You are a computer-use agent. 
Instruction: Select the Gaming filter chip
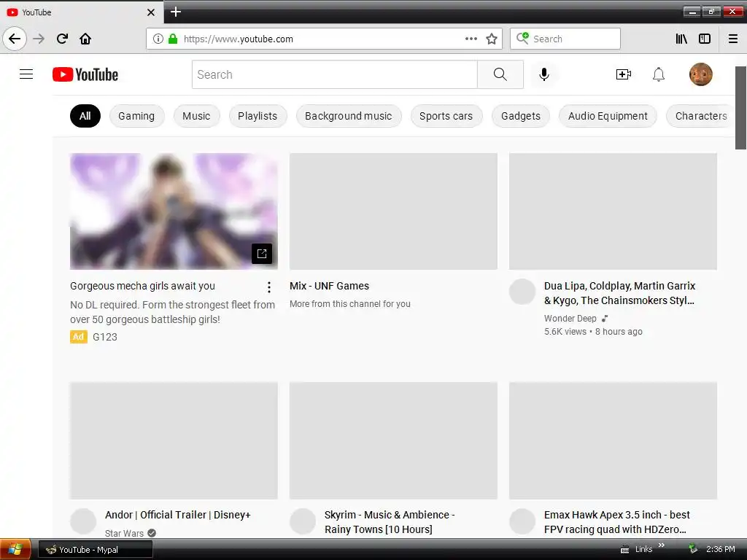point(136,116)
